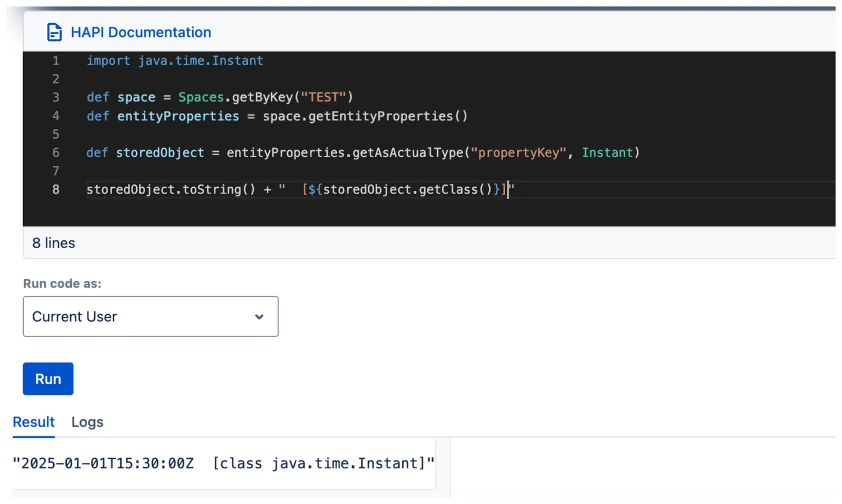Place cursor on the import java.time.Instant line
This screenshot has width=842, height=504.
pos(175,61)
